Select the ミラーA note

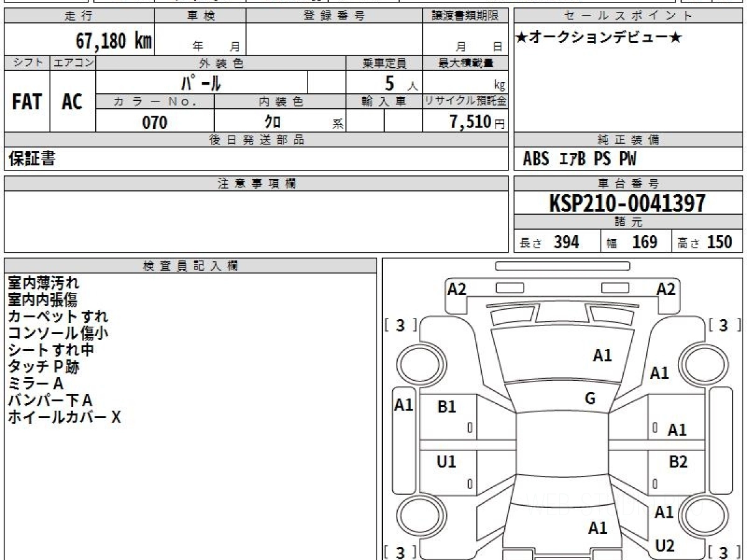[35, 383]
